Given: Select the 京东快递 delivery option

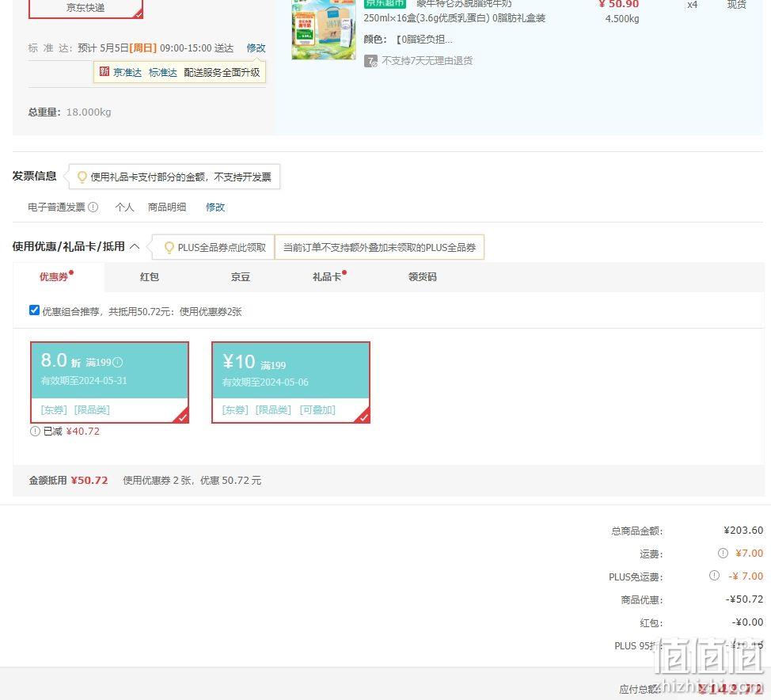Looking at the screenshot, I should click(85, 9).
